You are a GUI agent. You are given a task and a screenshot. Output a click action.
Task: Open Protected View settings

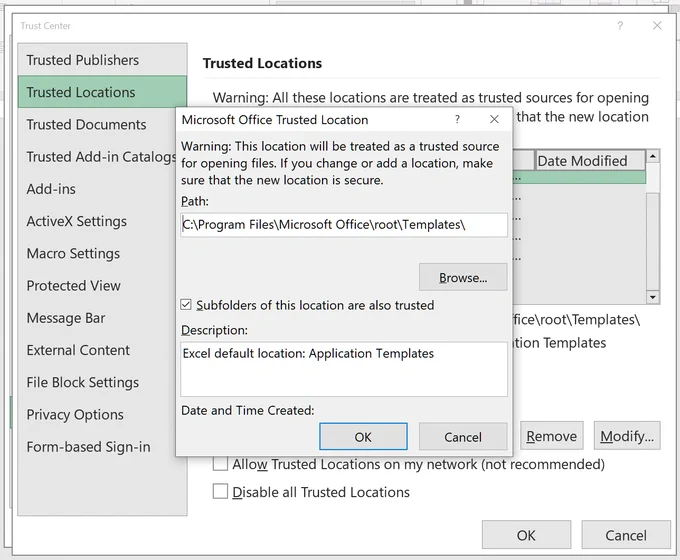click(x=97, y=285)
